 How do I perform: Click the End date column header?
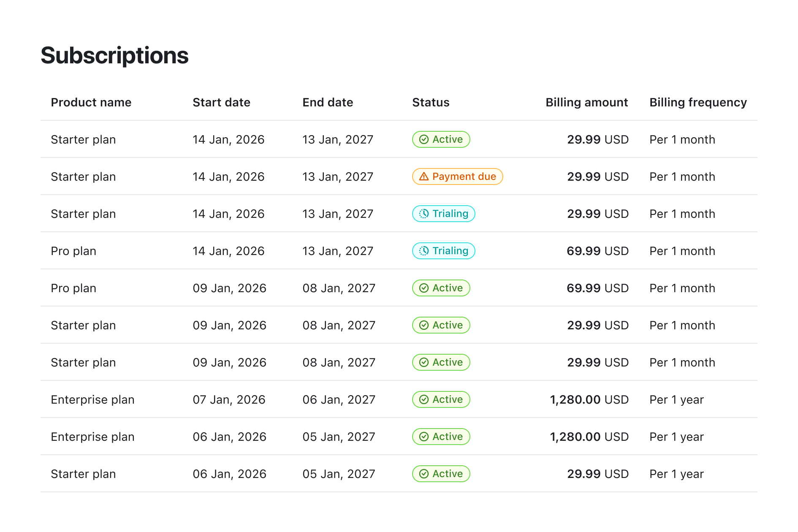click(x=328, y=102)
